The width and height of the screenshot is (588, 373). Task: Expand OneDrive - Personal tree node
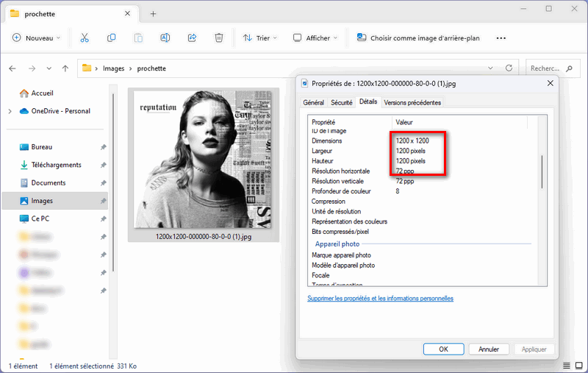(10, 111)
